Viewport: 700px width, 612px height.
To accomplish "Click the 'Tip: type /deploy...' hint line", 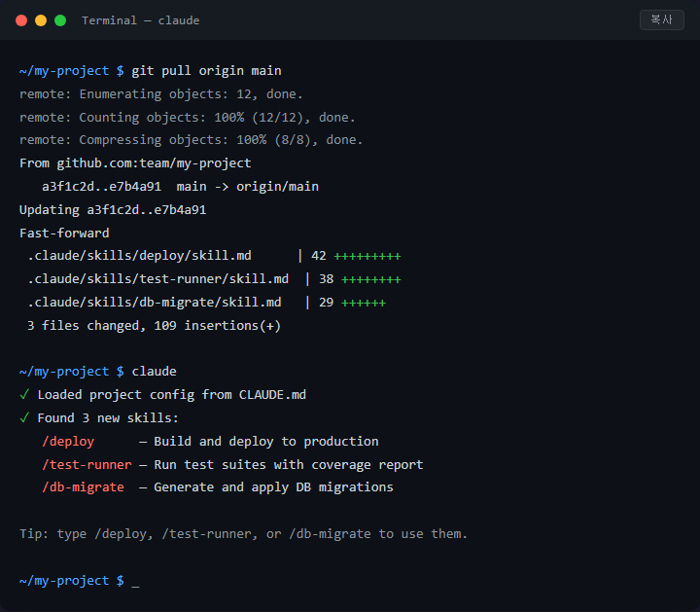I will [243, 534].
